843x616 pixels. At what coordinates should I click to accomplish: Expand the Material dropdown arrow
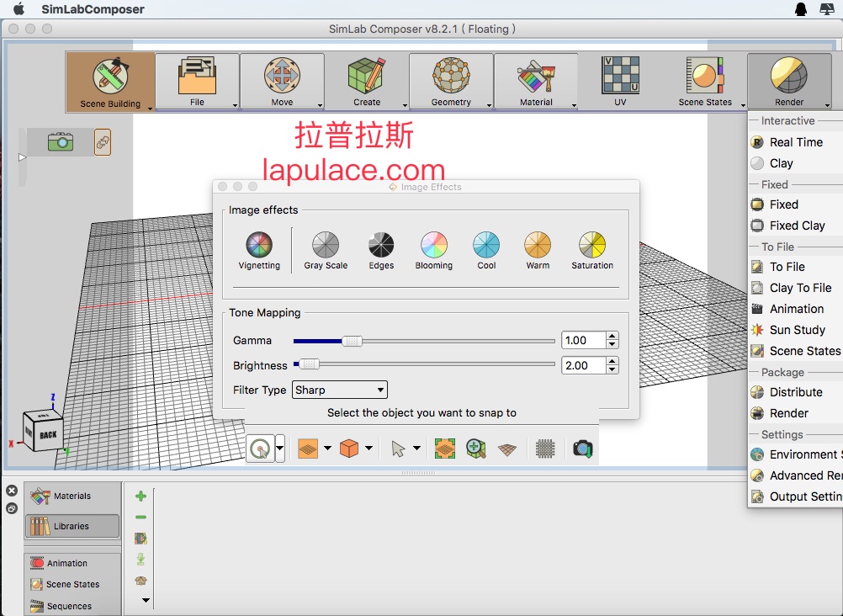(x=574, y=105)
